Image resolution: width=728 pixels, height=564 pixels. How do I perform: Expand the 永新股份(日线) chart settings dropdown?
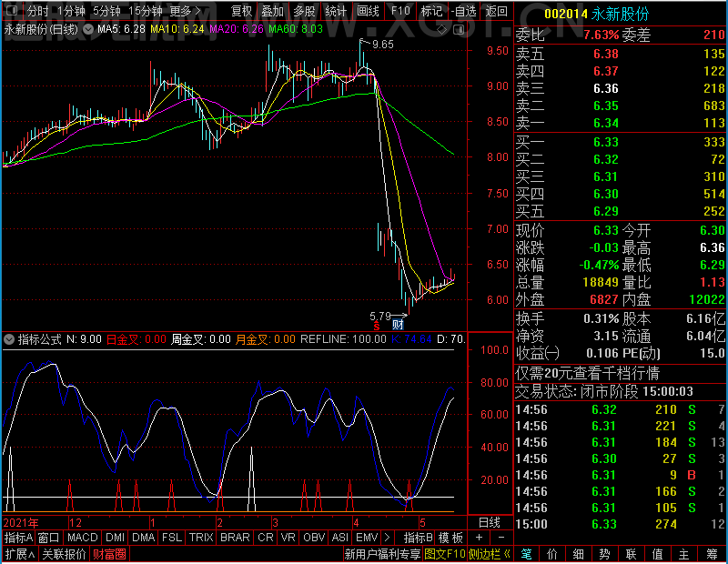[87, 29]
